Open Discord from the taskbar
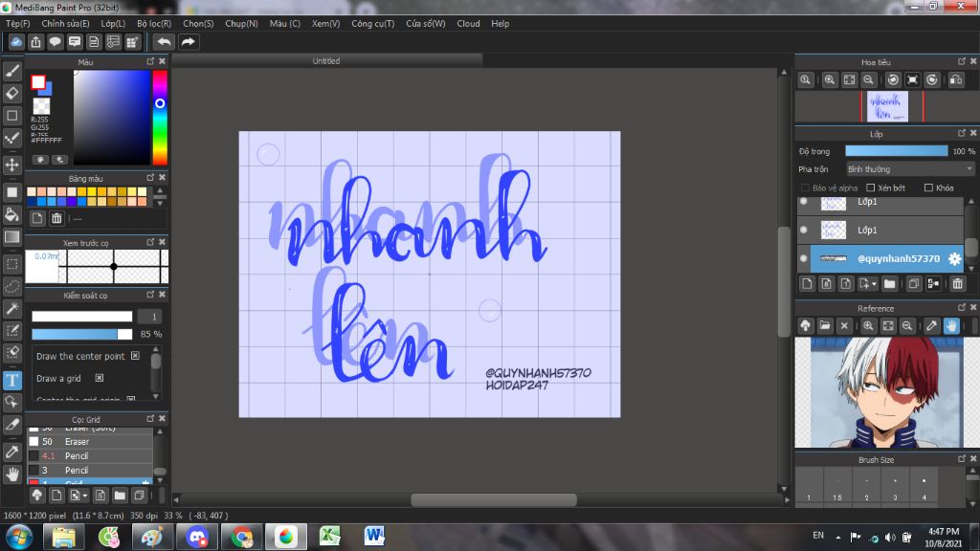This screenshot has width=980, height=551. tap(197, 537)
